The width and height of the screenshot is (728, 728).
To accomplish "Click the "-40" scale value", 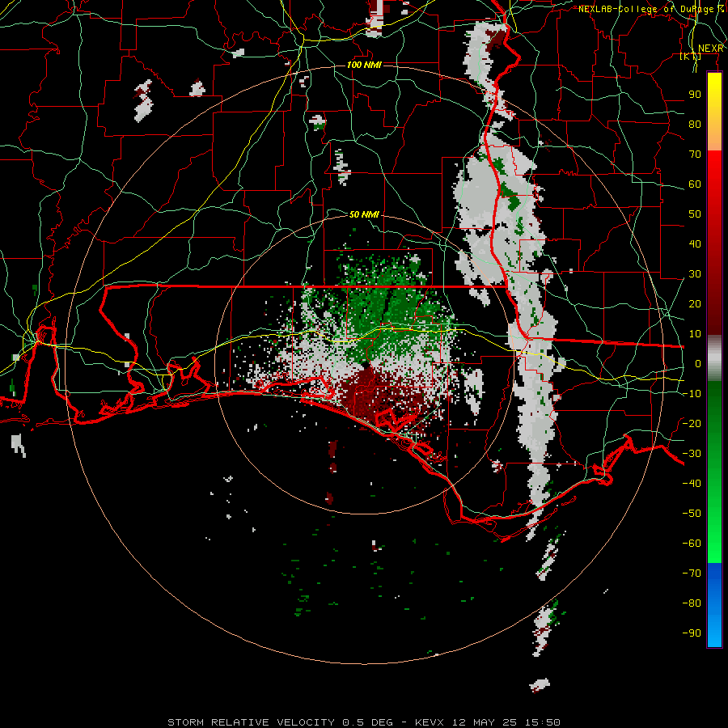I will coord(692,484).
